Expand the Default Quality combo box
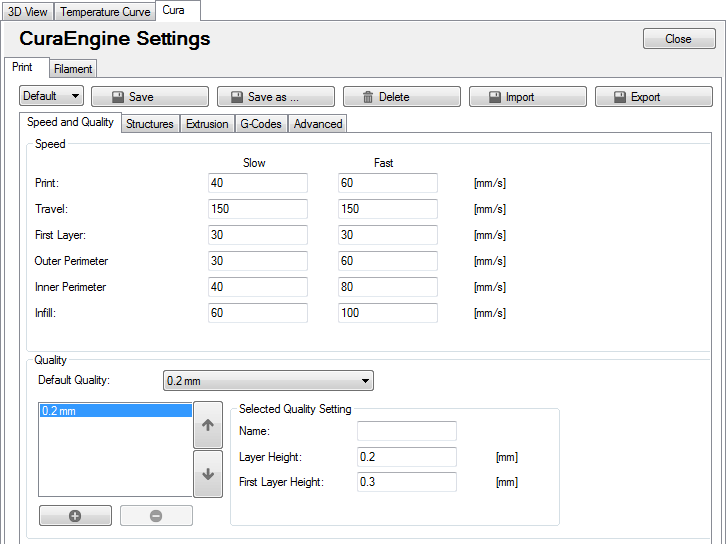Viewport: 726px width, 544px height. point(267,381)
